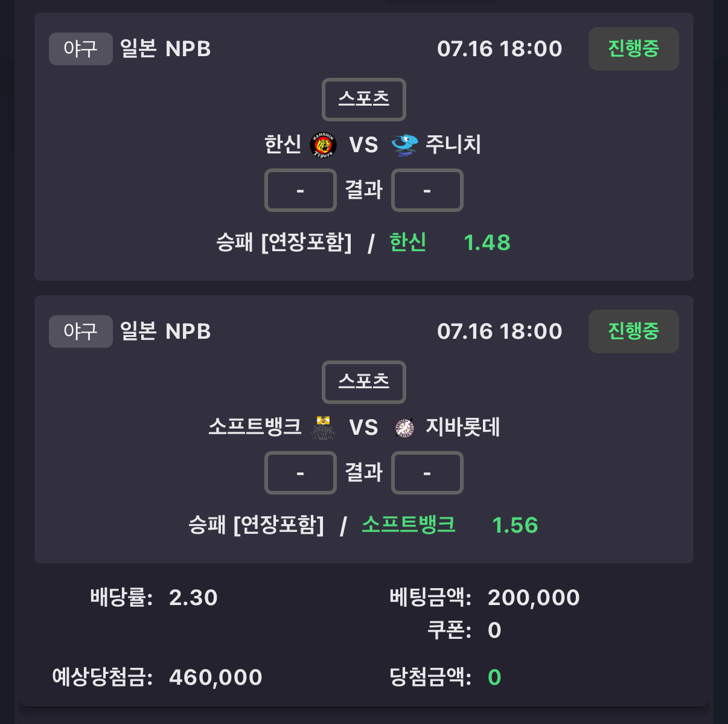Click 진행중 status on SoftBank match
The height and width of the screenshot is (724, 728).
634,332
